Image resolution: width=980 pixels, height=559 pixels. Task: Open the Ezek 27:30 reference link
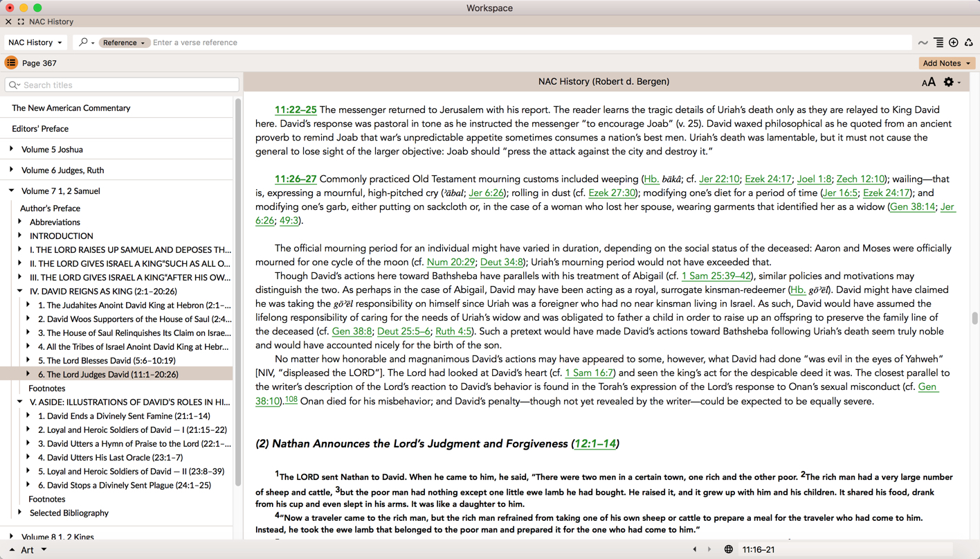coord(612,193)
